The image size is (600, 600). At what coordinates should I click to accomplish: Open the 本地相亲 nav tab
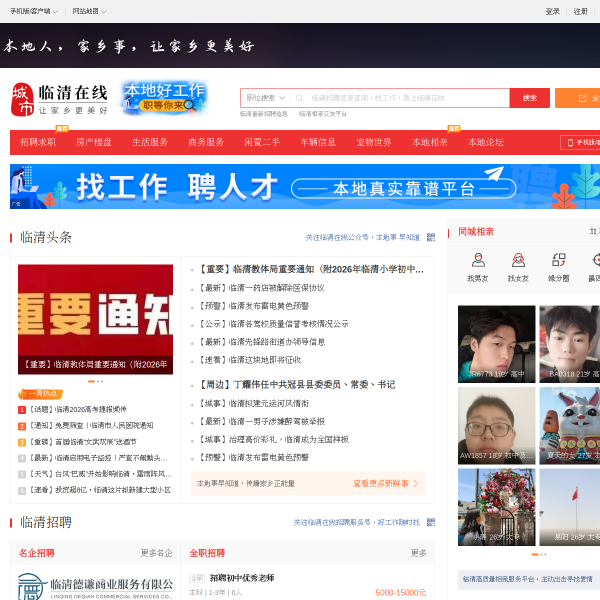click(430, 142)
